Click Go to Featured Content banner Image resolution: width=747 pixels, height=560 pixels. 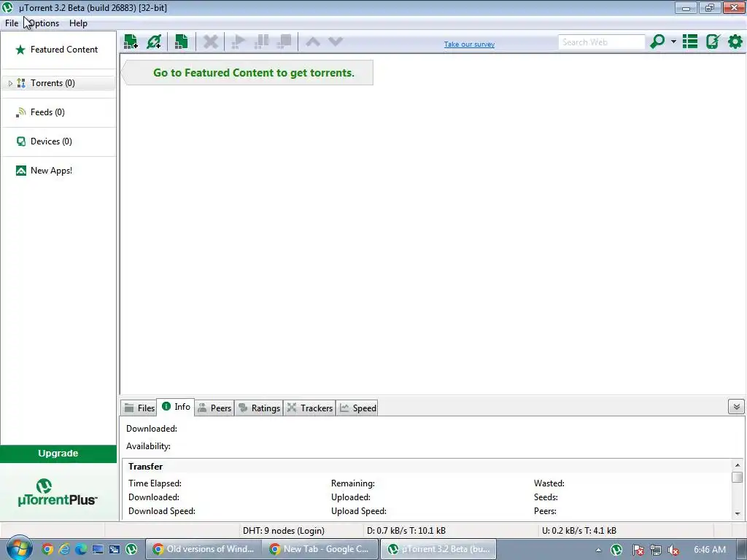pyautogui.click(x=248, y=73)
